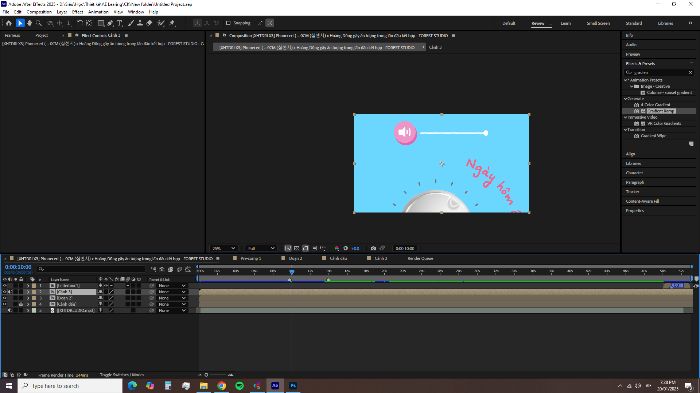Select the Rotation tool
This screenshot has height=393, width=700.
point(79,23)
